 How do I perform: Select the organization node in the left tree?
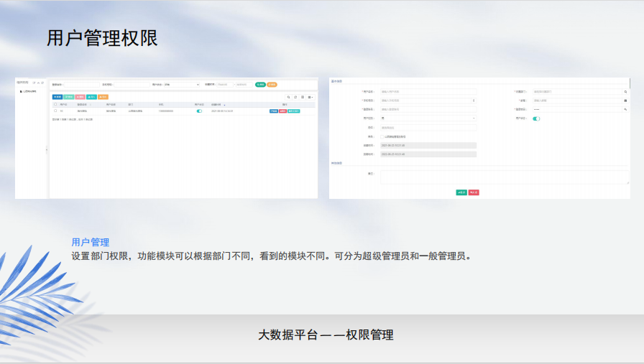29,92
